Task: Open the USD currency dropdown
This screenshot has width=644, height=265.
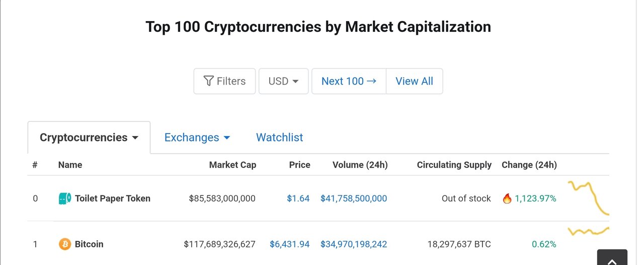Action: (283, 81)
